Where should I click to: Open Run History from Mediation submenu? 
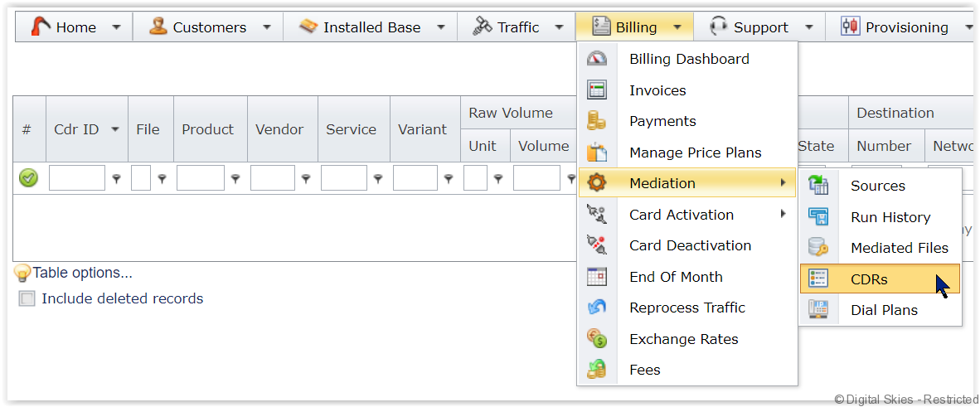point(890,217)
